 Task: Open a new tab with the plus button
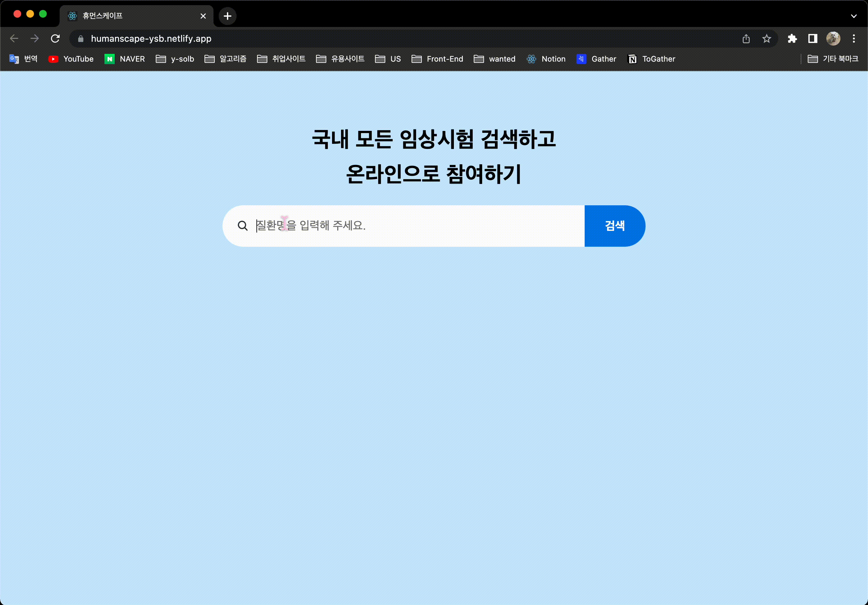tap(227, 16)
